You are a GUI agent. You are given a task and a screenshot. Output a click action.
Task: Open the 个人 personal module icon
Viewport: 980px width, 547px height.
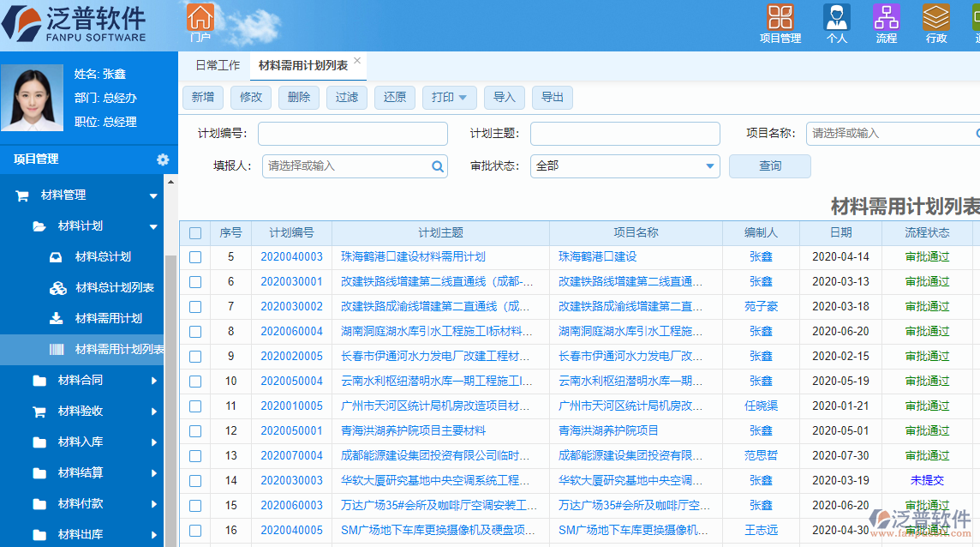[837, 19]
